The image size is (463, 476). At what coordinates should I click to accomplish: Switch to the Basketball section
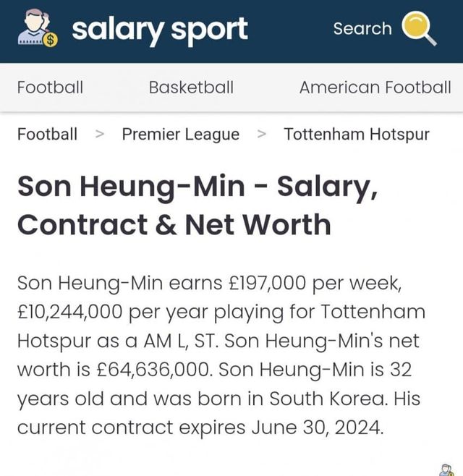[x=191, y=88]
